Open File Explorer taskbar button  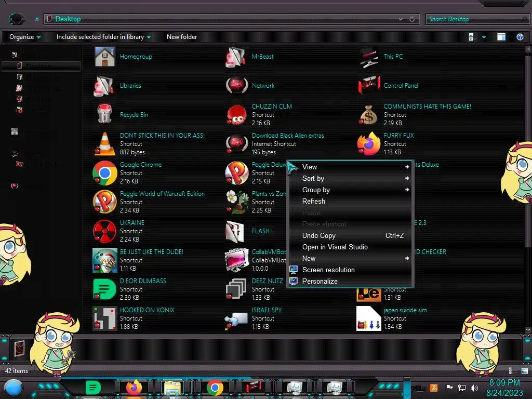(x=173, y=388)
